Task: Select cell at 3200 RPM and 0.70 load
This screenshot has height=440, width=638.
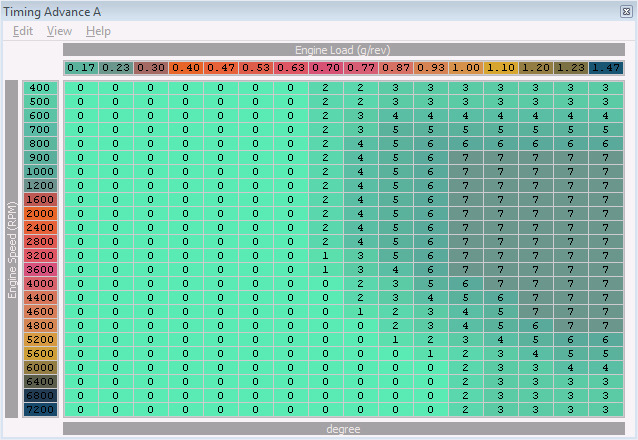Action: (326, 256)
